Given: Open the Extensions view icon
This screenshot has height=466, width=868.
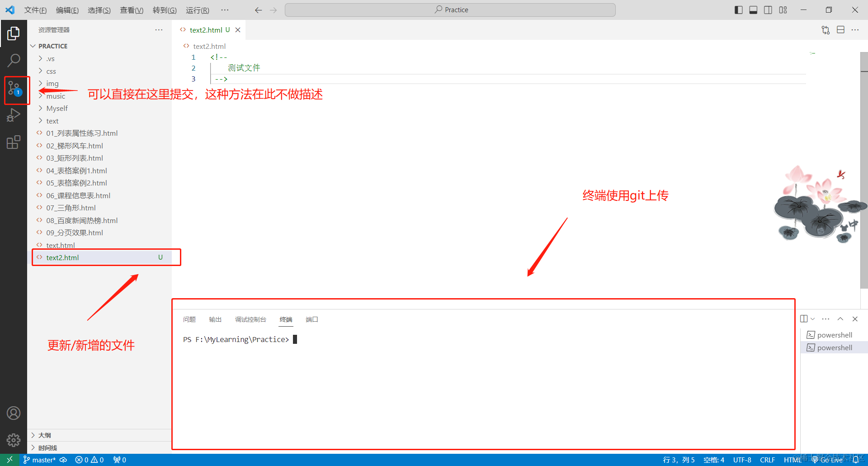Looking at the screenshot, I should [14, 143].
